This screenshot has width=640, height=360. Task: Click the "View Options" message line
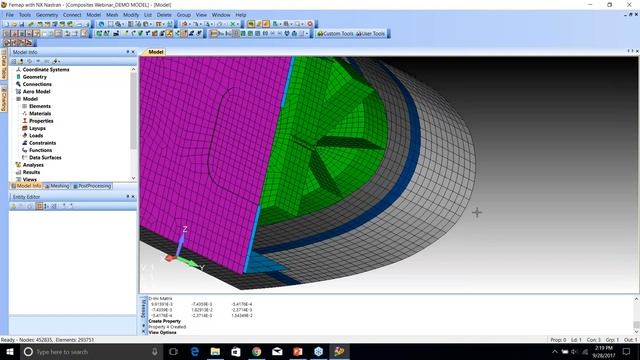point(162,333)
